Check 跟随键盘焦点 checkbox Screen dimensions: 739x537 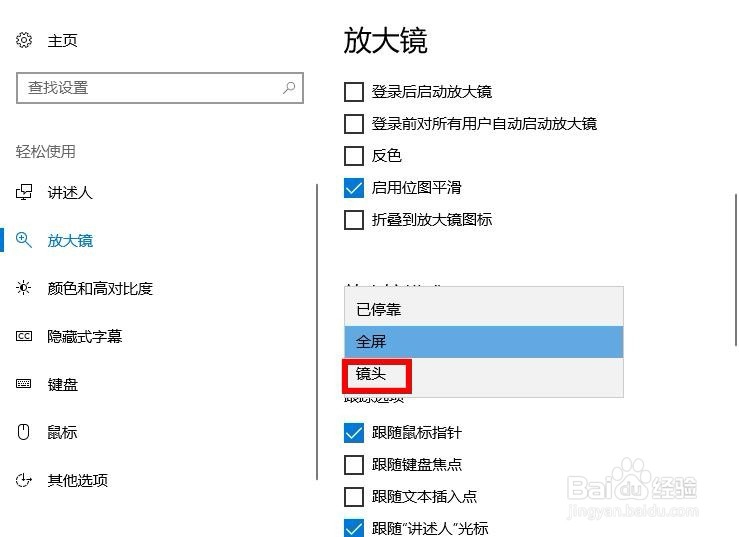[x=354, y=464]
